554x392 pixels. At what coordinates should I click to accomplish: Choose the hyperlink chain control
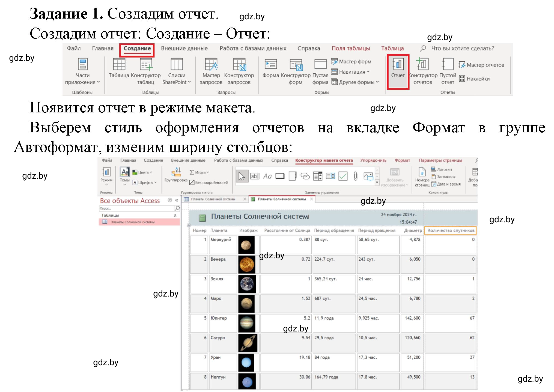pos(305,176)
